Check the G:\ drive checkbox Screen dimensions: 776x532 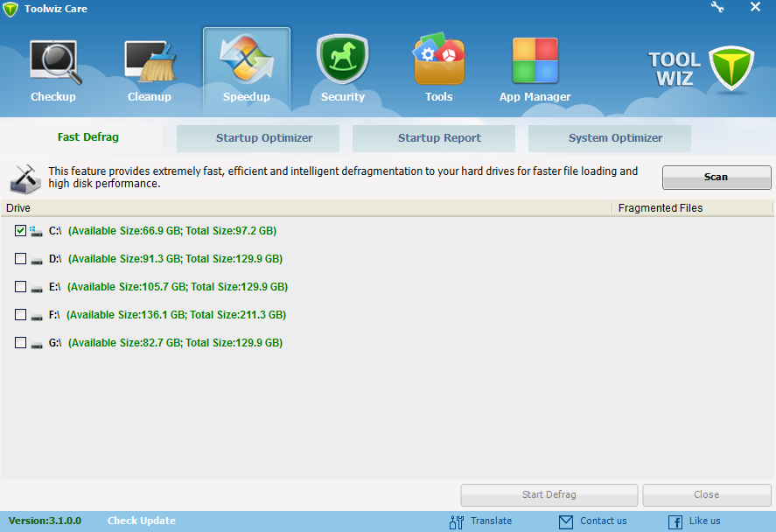pos(20,342)
